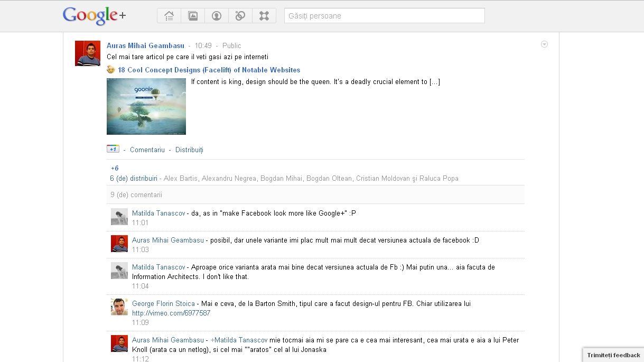The width and height of the screenshot is (644, 362).
Task: Open the Home stream icon
Action: click(x=169, y=16)
